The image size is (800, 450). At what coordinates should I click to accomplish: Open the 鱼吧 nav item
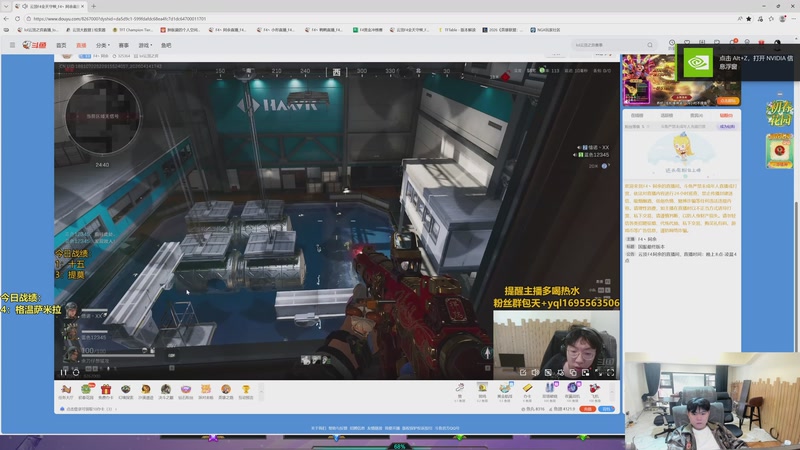point(166,45)
